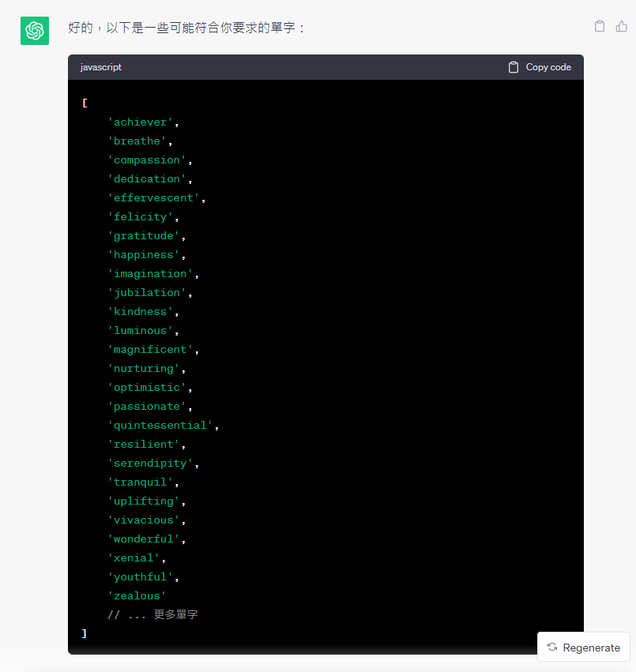Click the word 'happiness' in the code
Viewport: 636px width, 672px height.
pos(144,254)
